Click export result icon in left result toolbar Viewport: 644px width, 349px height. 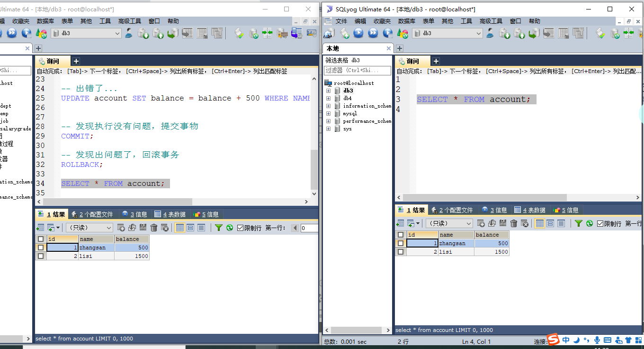point(40,228)
